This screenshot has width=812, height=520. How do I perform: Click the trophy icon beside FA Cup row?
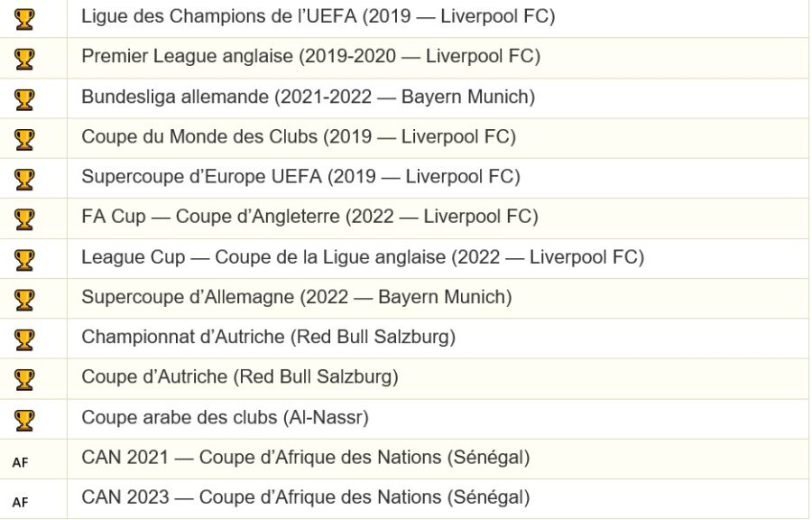point(24,218)
